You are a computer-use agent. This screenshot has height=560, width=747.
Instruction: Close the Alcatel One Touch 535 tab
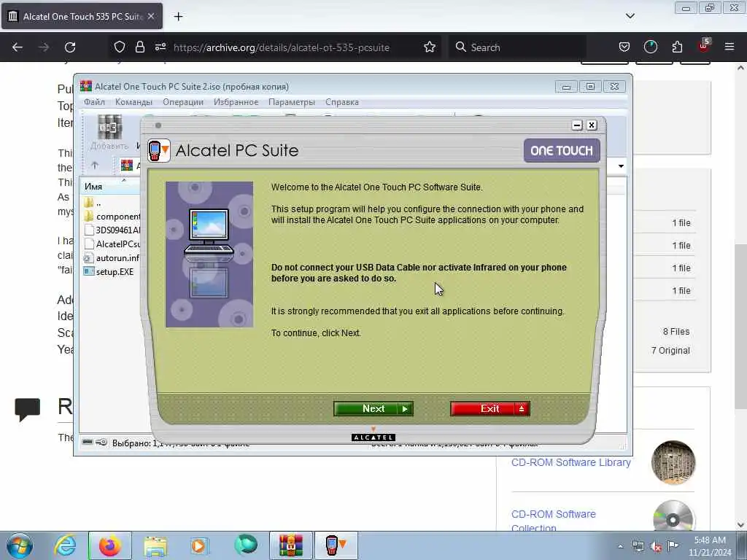coord(150,16)
